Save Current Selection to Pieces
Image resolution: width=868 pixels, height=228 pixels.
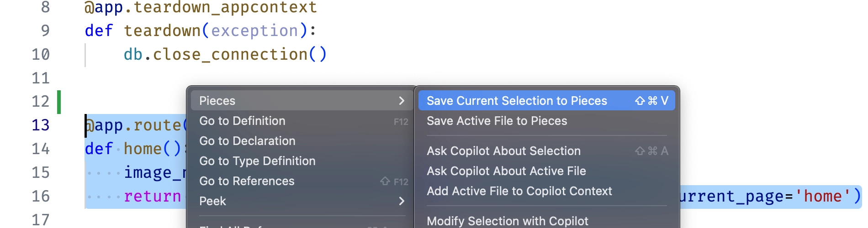[517, 101]
